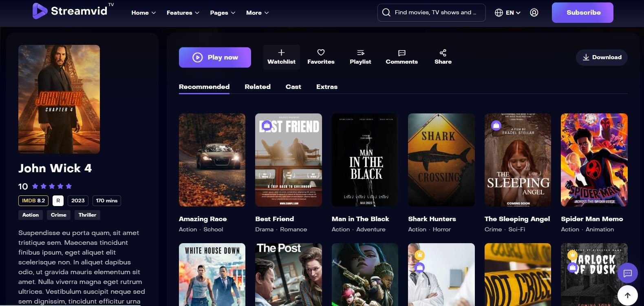Open the Shark Crossing poster
This screenshot has width=644, height=306.
point(441,160)
